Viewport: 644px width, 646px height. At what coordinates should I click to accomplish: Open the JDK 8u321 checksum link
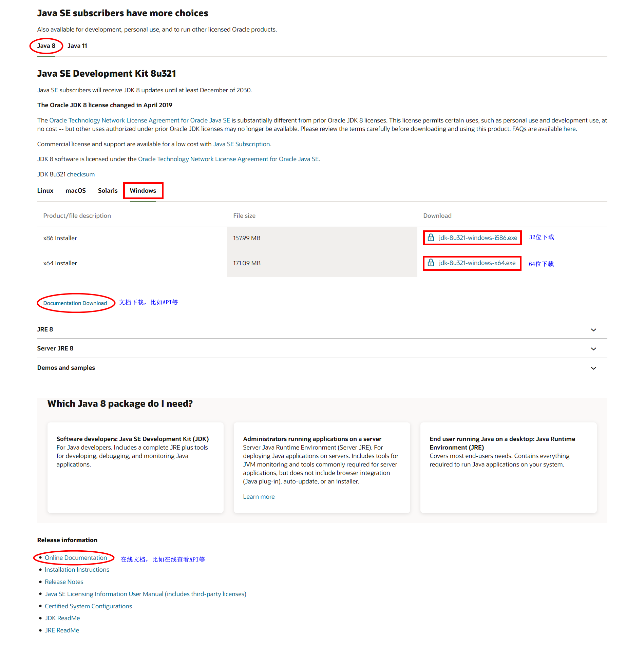pos(81,174)
